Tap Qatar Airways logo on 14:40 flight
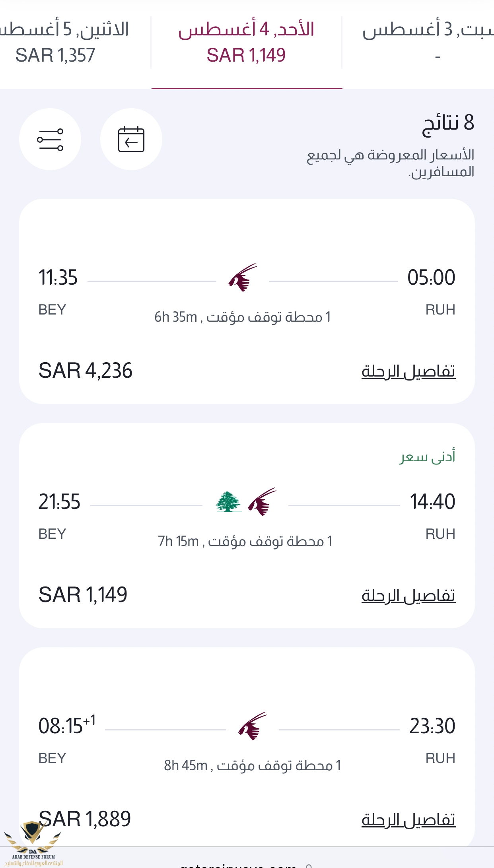 click(x=262, y=502)
